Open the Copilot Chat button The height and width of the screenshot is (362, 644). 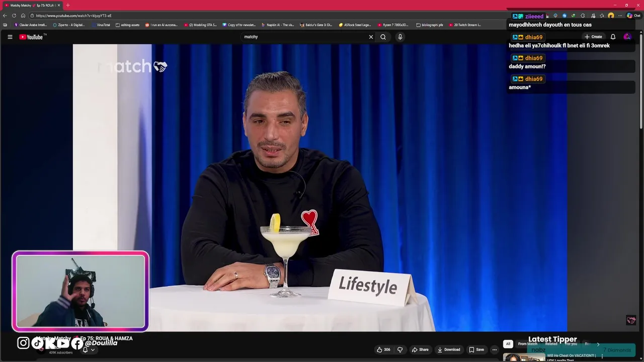pyautogui.click(x=633, y=16)
